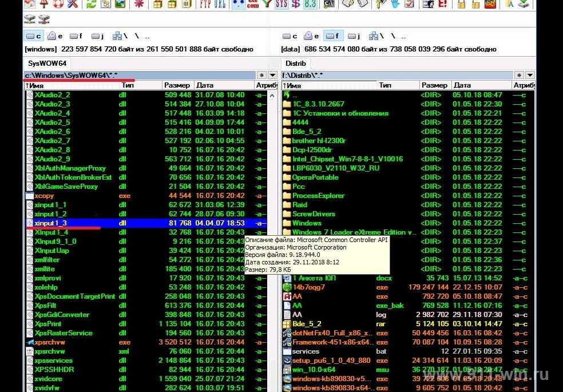Select the SysWOW64 tab

pyautogui.click(x=47, y=63)
